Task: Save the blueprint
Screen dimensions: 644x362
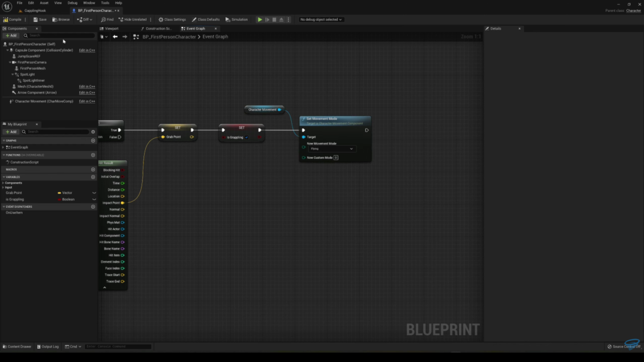Action: pyautogui.click(x=40, y=19)
